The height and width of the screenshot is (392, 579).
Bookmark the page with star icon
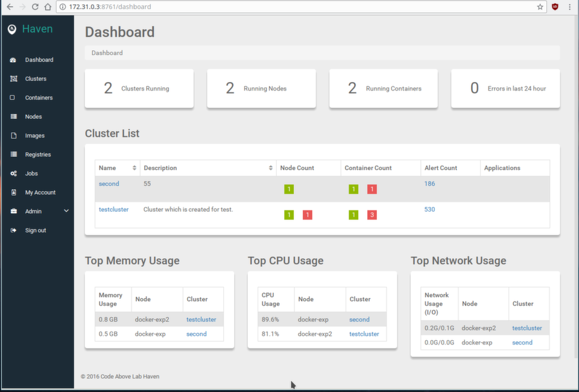540,7
